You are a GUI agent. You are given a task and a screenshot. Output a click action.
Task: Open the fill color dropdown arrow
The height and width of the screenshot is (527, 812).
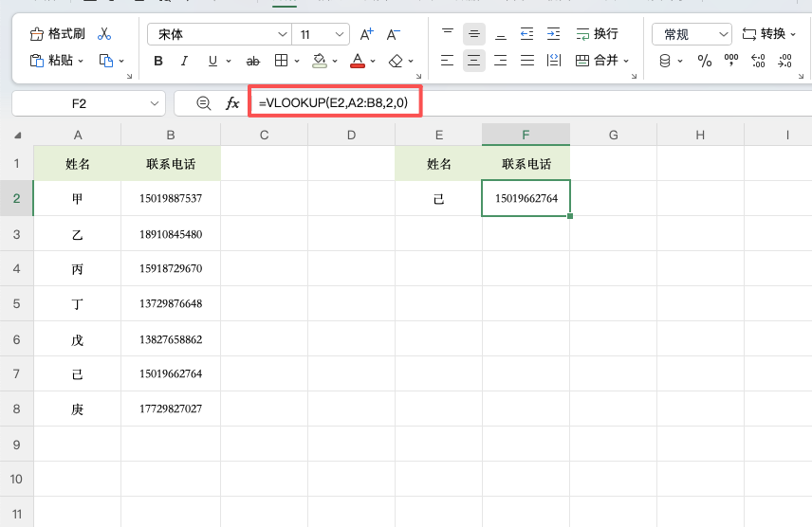pyautogui.click(x=335, y=61)
